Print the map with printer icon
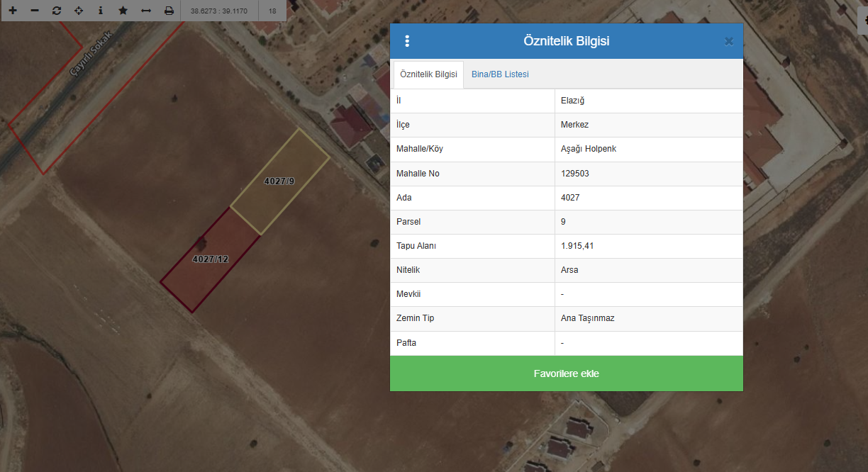Image resolution: width=868 pixels, height=472 pixels. (169, 11)
